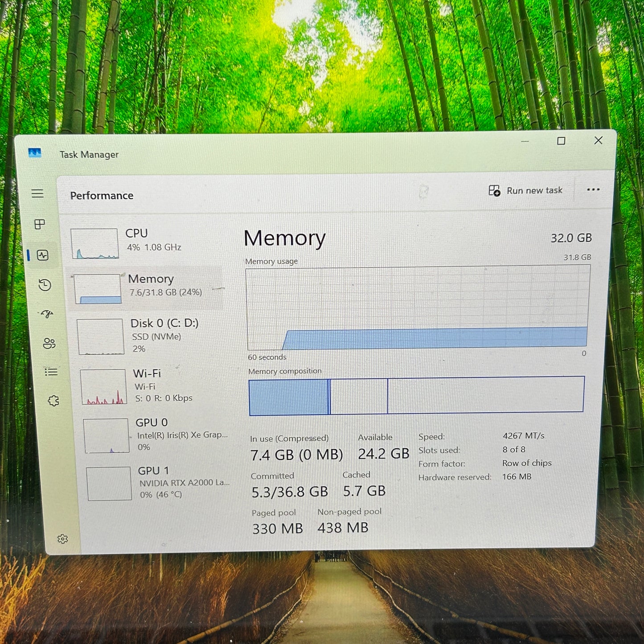
Task: Open the Startup apps page
Action: 47,314
